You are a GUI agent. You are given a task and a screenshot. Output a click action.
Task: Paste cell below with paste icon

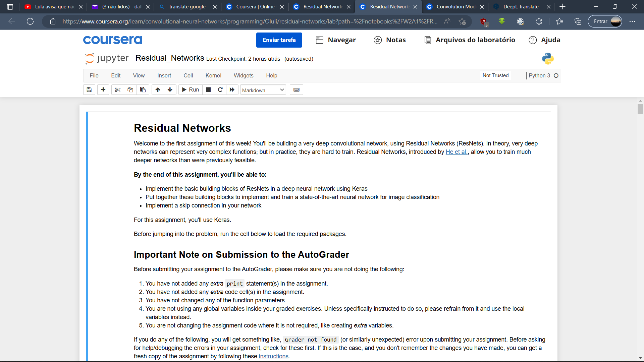tap(143, 89)
